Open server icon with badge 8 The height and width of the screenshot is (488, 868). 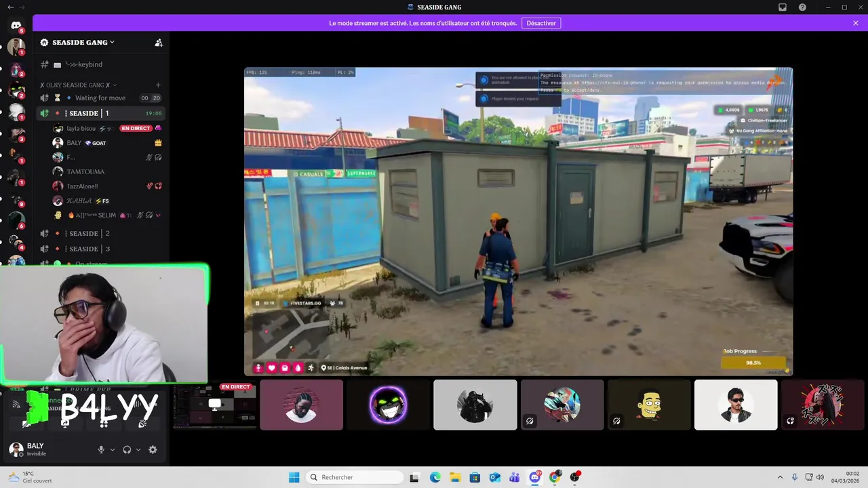[x=16, y=199]
